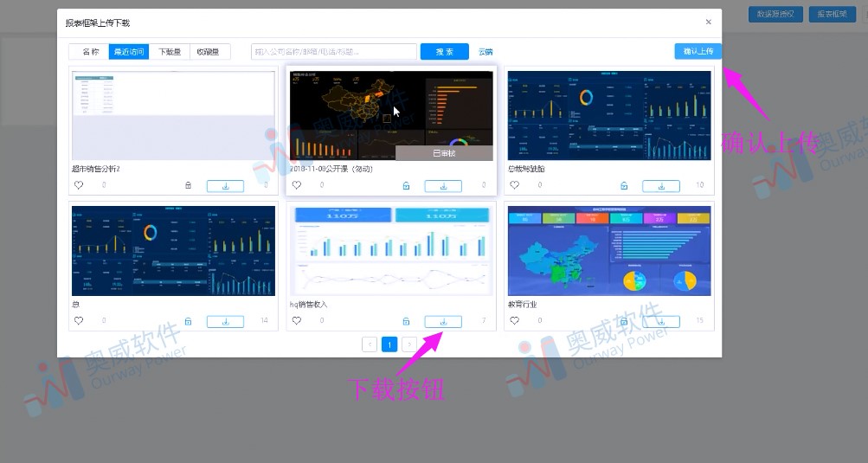868x463 pixels.
Task: Click the 确认上传 button
Action: tap(698, 51)
